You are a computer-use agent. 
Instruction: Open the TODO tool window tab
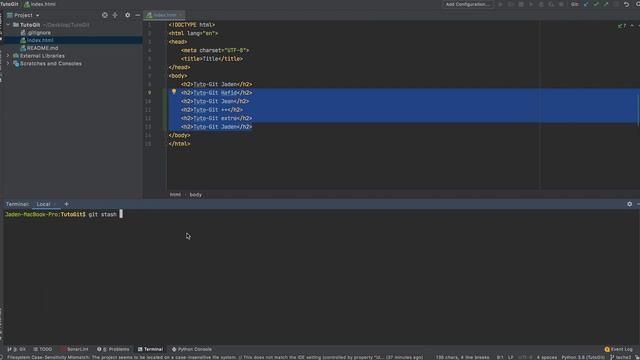click(43, 349)
